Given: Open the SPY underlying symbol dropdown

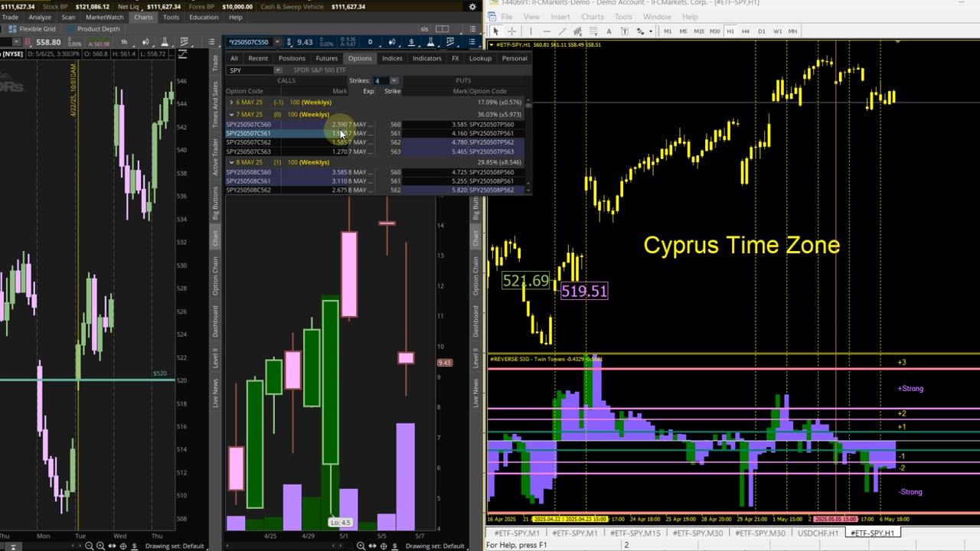Looking at the screenshot, I should point(277,70).
